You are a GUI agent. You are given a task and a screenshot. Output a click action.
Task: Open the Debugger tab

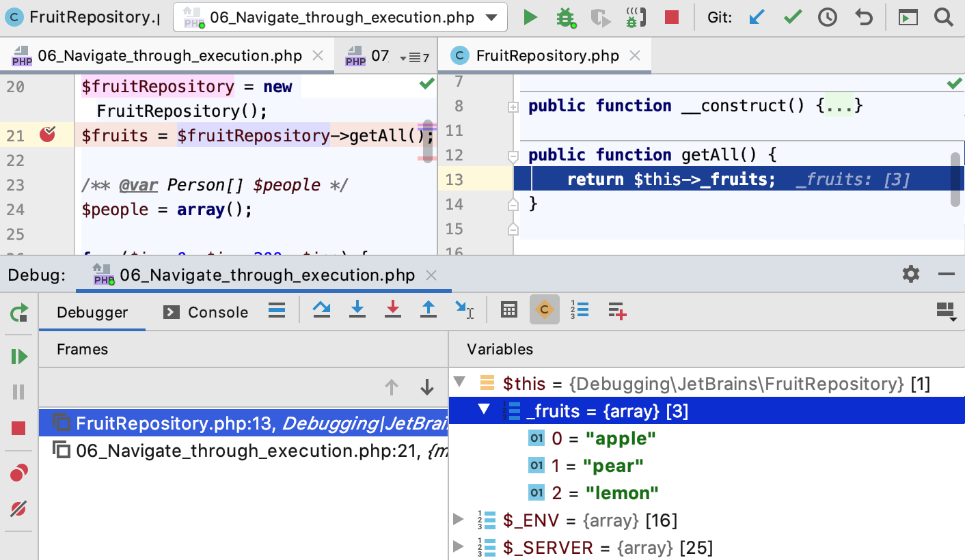(x=92, y=312)
